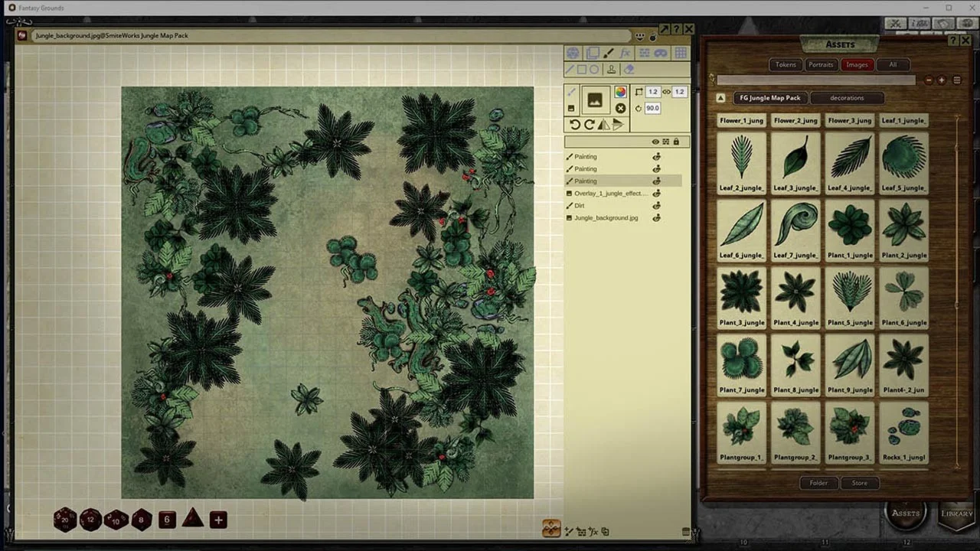This screenshot has height=551, width=980.
Task: Click the first scale field showing 1.2
Action: click(x=652, y=92)
